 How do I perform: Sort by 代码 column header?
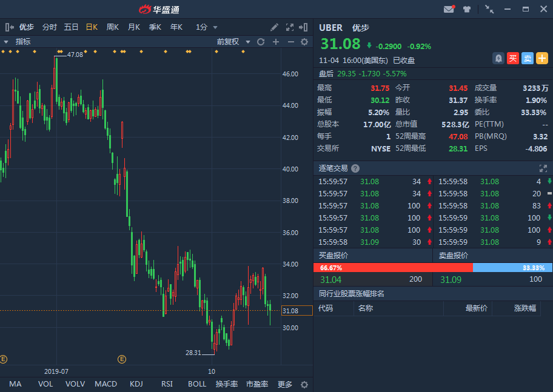click(x=325, y=308)
